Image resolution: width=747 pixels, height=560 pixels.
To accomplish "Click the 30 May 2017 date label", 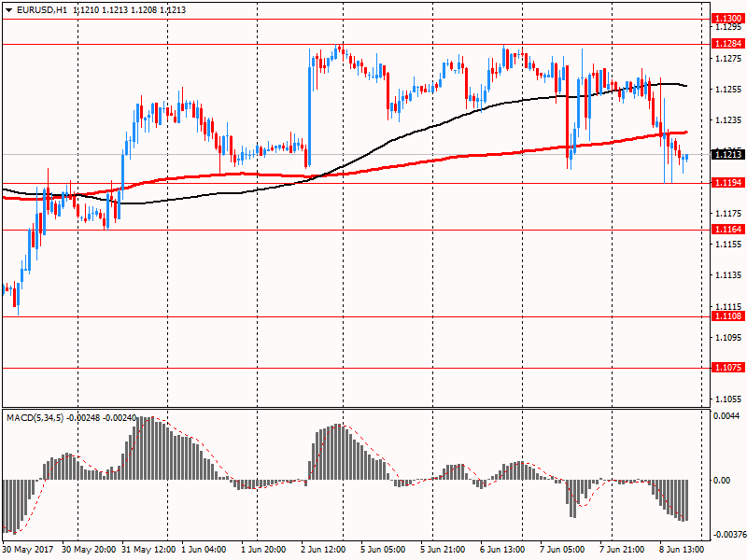I will (x=28, y=550).
